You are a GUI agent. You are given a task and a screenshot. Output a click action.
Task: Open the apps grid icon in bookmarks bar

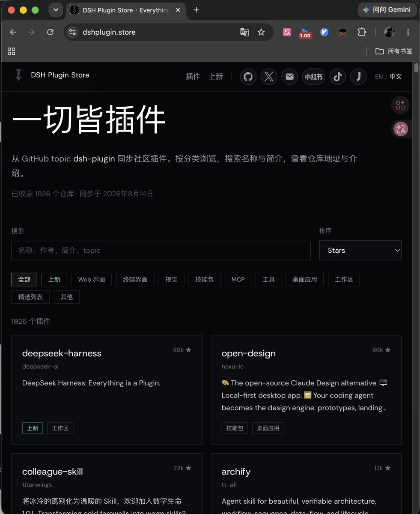pos(12,51)
